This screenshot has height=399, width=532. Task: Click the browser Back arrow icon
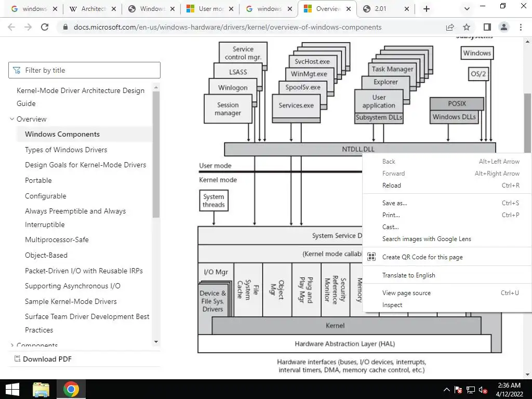pyautogui.click(x=11, y=27)
